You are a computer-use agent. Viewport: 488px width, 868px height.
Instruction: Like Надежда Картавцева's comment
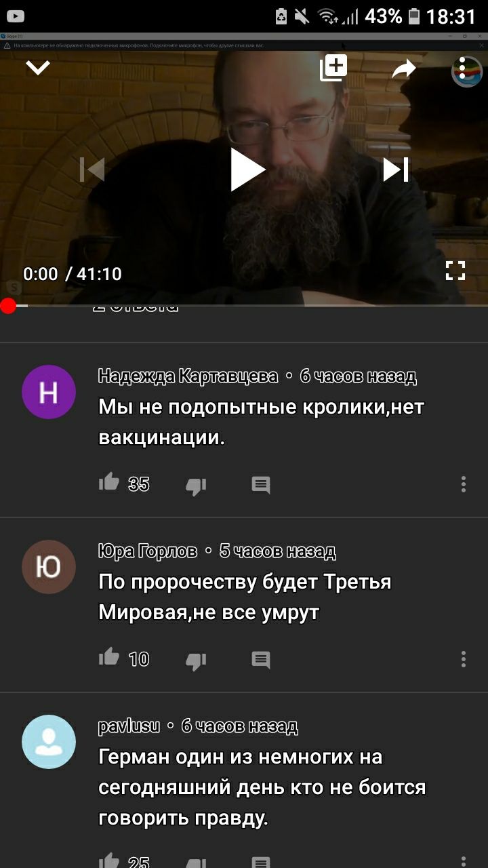tap(109, 483)
